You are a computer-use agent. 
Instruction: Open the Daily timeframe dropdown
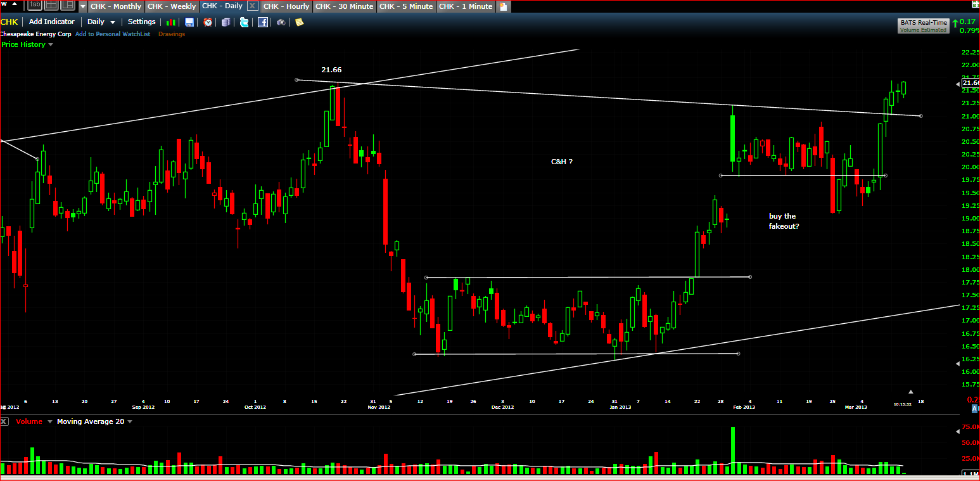pos(101,22)
